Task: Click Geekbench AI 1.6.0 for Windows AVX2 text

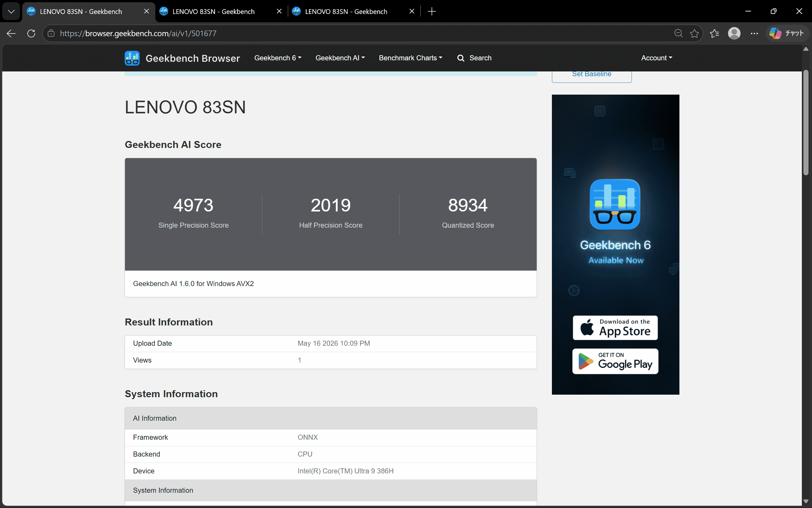Action: (x=193, y=284)
